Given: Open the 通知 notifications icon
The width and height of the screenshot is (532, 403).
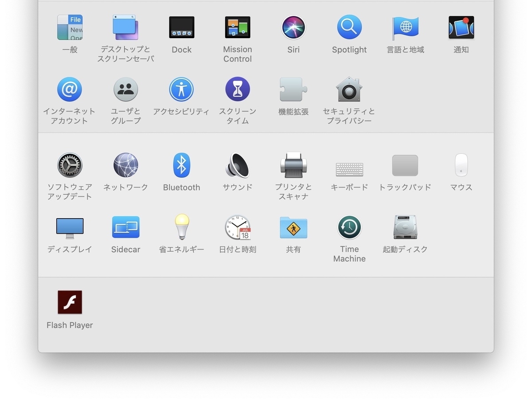Looking at the screenshot, I should pos(461,27).
